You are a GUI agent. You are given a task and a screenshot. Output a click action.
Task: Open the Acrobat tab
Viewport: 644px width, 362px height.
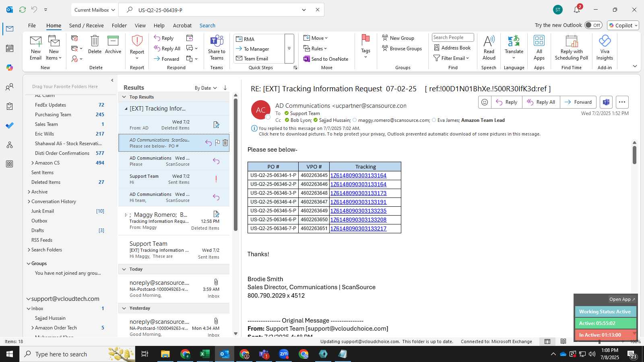pyautogui.click(x=182, y=25)
